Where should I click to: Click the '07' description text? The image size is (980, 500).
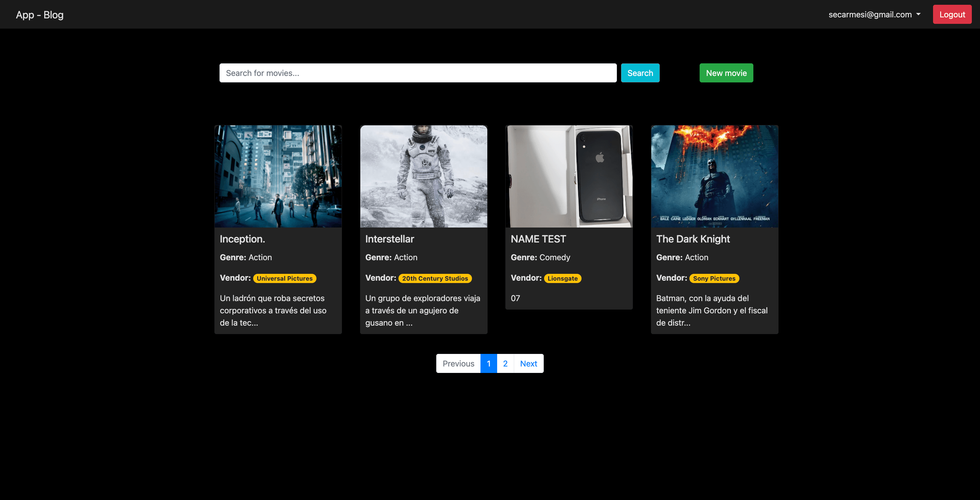pyautogui.click(x=515, y=298)
